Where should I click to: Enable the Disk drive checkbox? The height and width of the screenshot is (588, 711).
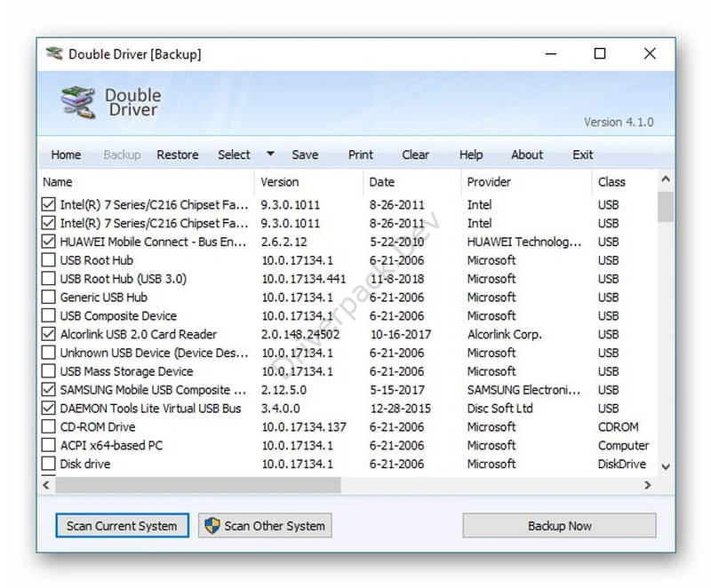tap(49, 464)
